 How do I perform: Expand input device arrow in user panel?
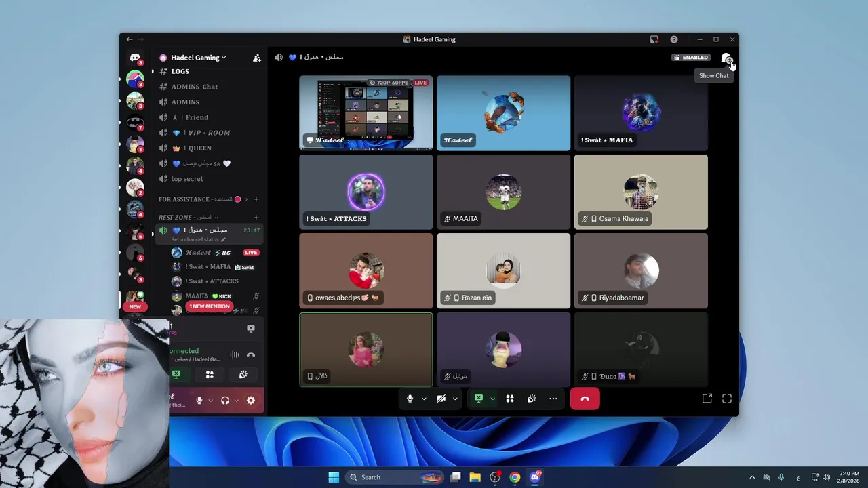tap(210, 401)
